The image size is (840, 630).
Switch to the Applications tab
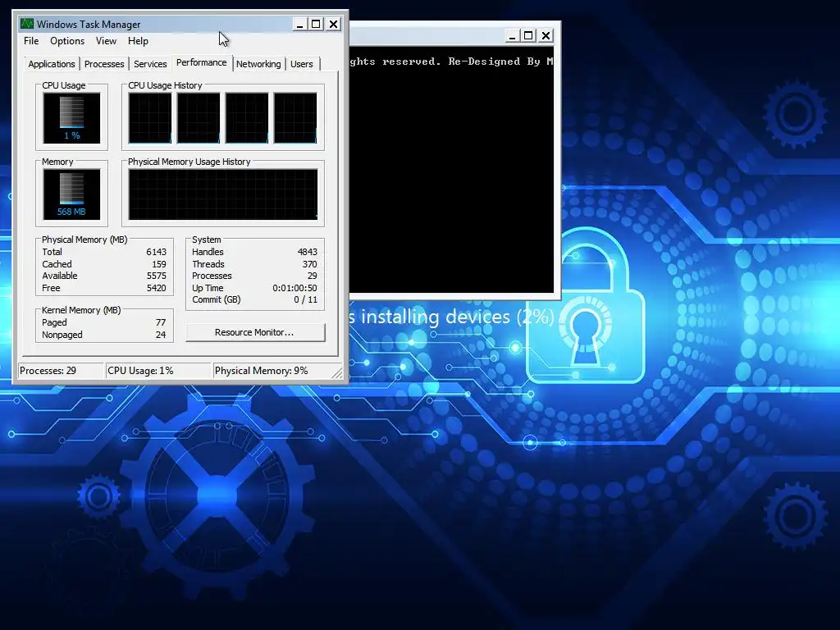[x=52, y=64]
